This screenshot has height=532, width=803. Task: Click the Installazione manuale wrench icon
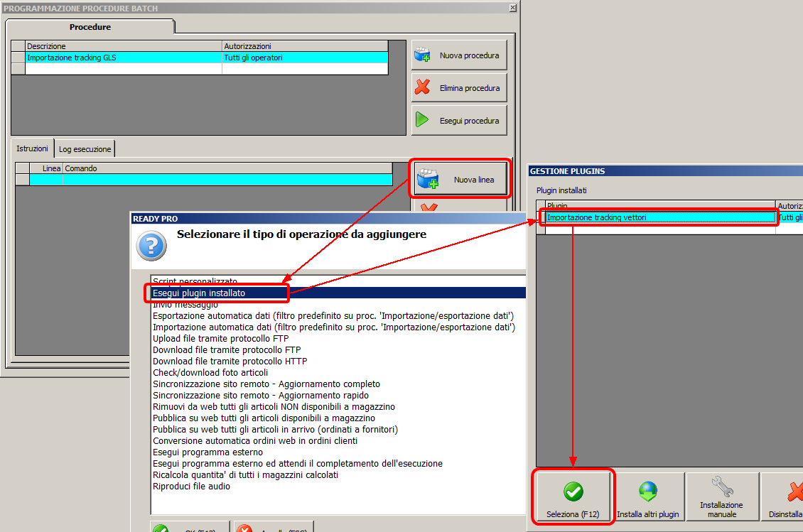[x=721, y=487]
